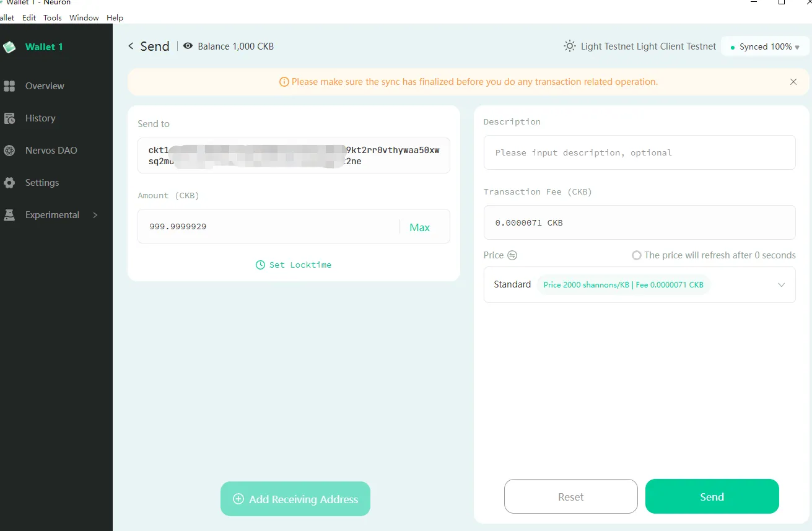Select the Nervos DAO sidebar label
The height and width of the screenshot is (531, 812).
pos(51,151)
